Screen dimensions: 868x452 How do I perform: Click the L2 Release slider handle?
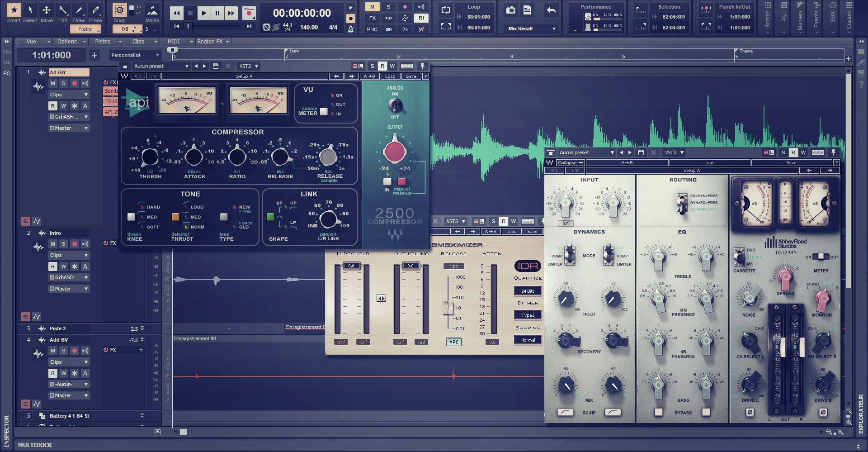click(448, 308)
